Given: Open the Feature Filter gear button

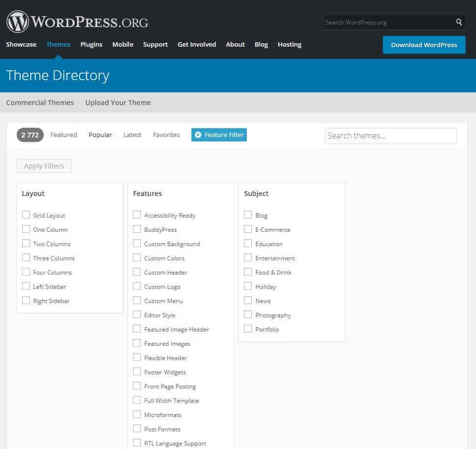Looking at the screenshot, I should tap(219, 135).
